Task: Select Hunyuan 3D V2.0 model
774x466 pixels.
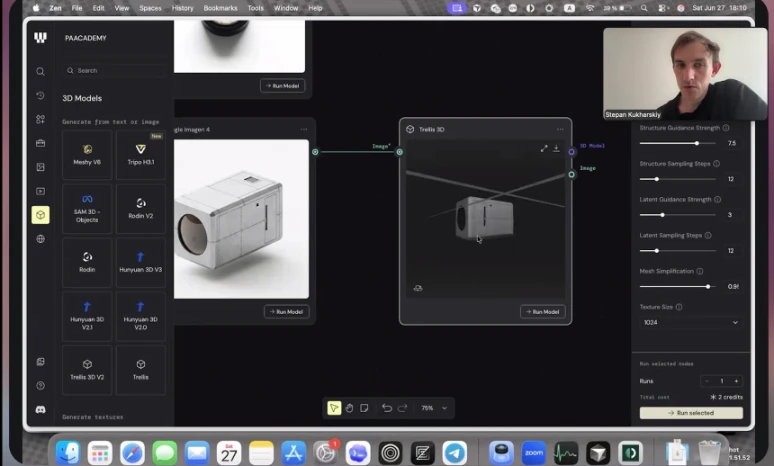Action: point(141,316)
